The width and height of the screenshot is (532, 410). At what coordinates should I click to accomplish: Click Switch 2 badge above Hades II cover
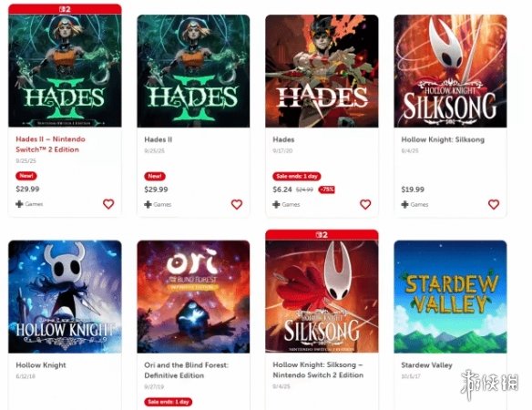pyautogui.click(x=65, y=9)
